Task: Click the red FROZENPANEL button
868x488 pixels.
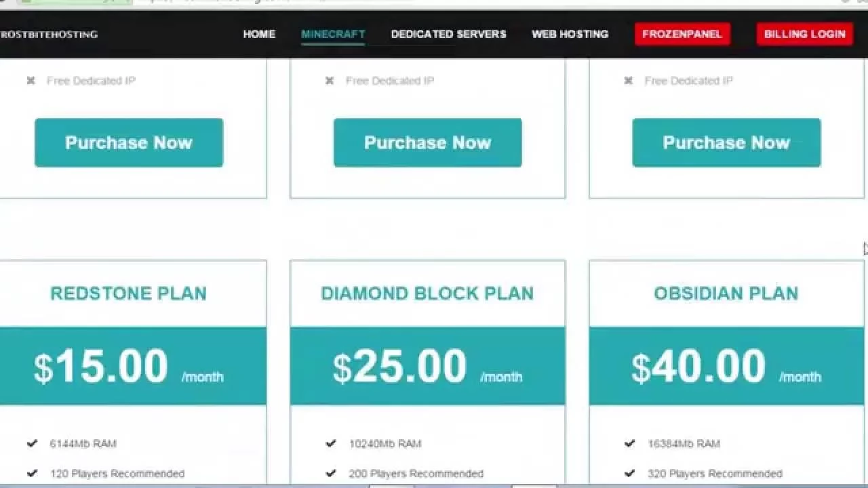Action: click(682, 34)
